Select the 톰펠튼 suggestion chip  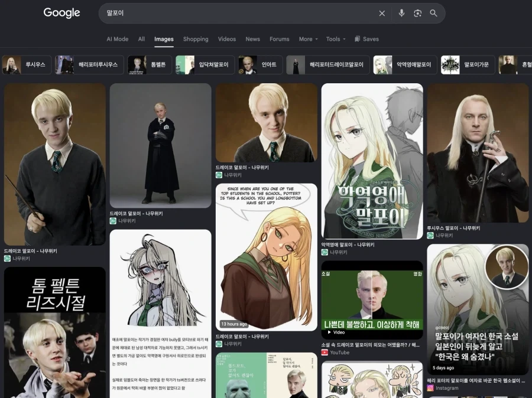150,65
